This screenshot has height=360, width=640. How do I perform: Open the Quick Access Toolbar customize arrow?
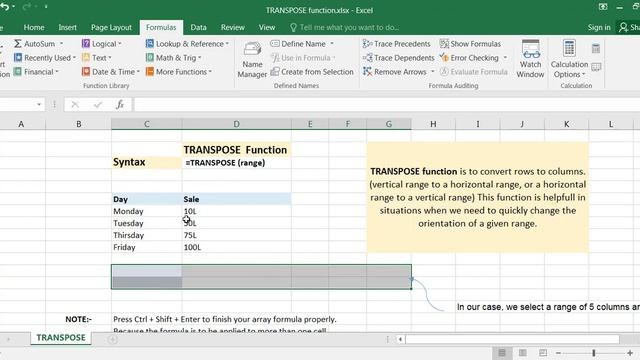click(46, 7)
